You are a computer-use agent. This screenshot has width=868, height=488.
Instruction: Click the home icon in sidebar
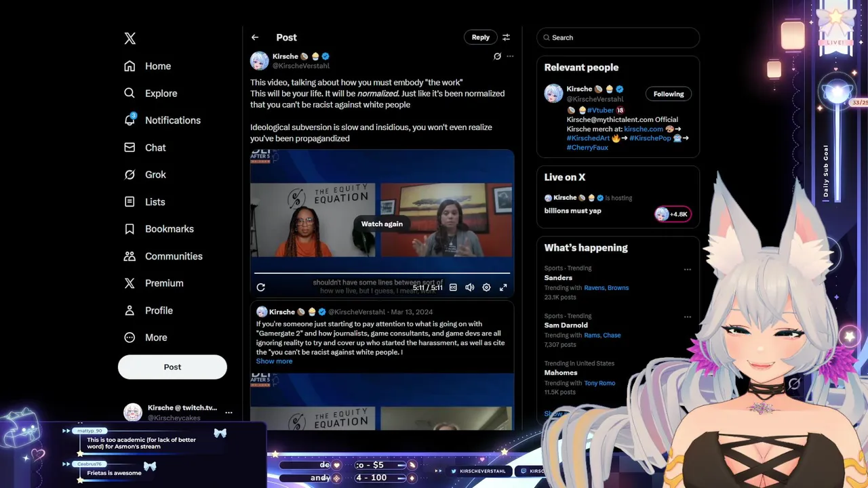point(130,66)
